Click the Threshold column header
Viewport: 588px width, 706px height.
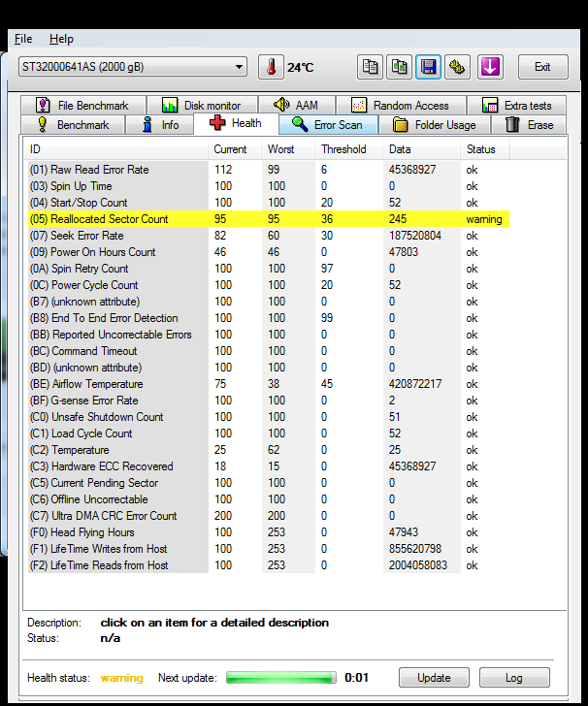pos(343,149)
